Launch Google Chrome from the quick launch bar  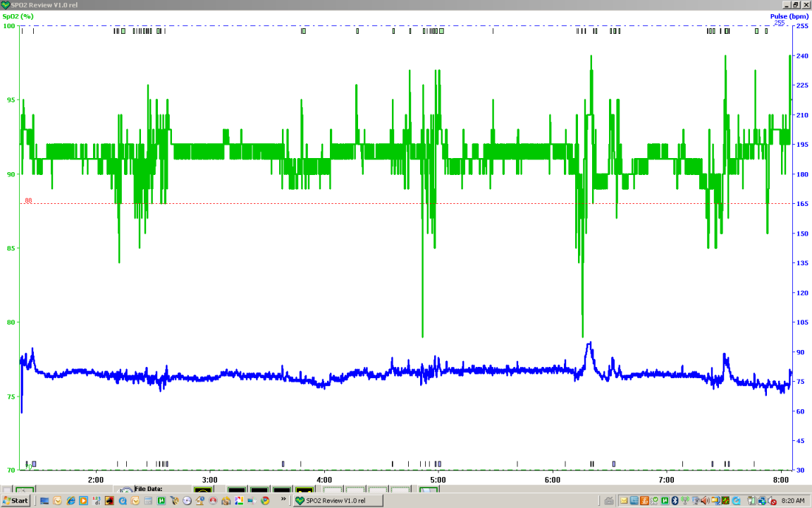pos(265,500)
